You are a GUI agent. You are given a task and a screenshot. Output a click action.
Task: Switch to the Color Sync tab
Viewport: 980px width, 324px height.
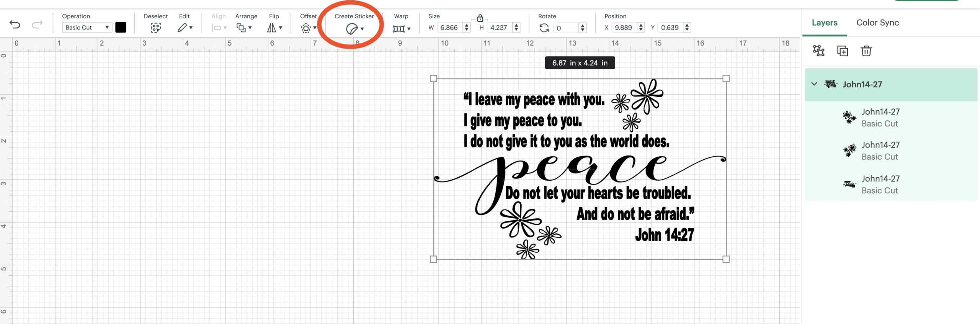coord(877,23)
